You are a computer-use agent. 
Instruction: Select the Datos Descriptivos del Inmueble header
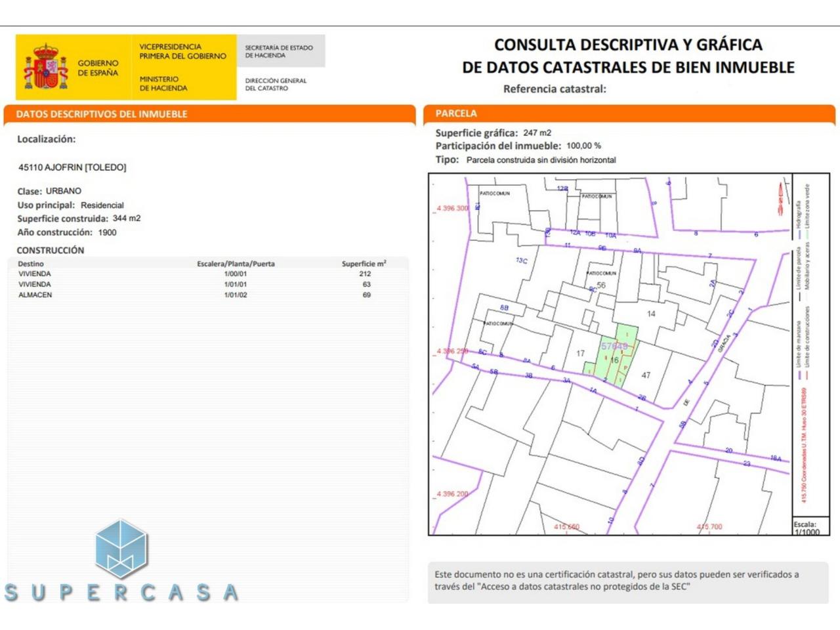pyautogui.click(x=102, y=114)
